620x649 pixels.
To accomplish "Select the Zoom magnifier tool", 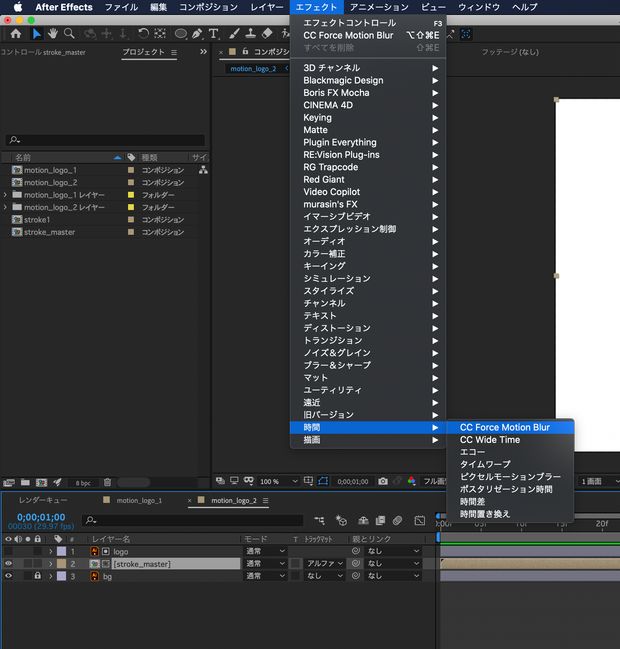I will click(x=69, y=34).
